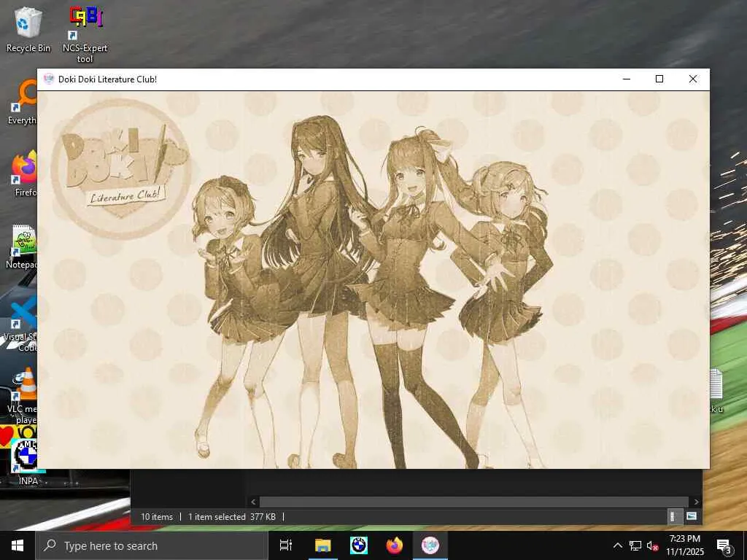
Task: Click the File Explorer scrollbar right arrow
Action: click(696, 502)
